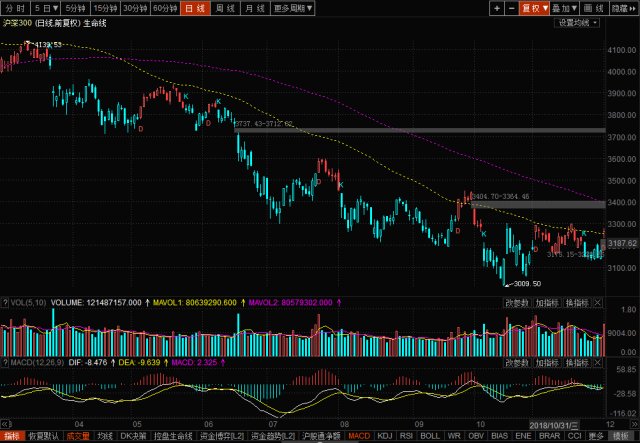640x443 pixels.
Task: Select the KDJ indicator tab
Action: (385, 436)
